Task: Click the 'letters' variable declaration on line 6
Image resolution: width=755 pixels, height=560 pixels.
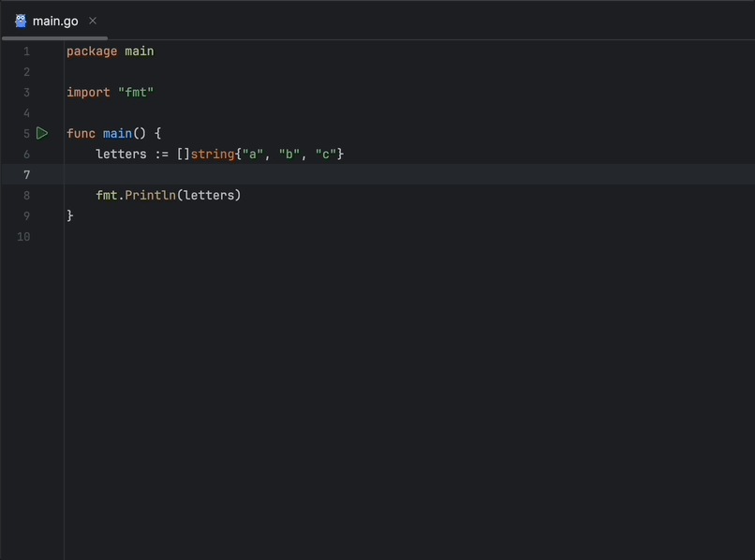Action: click(x=121, y=155)
